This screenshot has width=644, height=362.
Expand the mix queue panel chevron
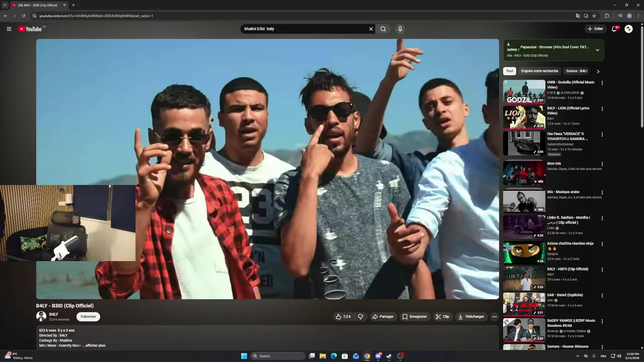point(597,50)
